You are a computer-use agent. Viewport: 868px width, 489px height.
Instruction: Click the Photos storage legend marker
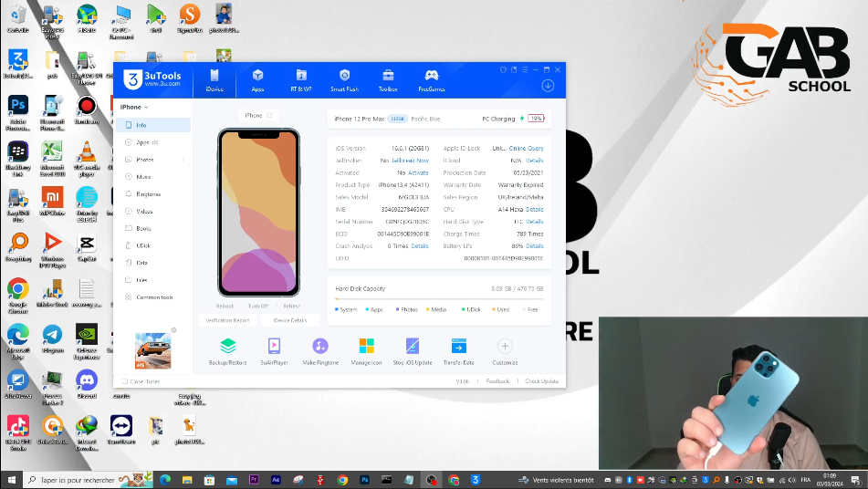[397, 309]
